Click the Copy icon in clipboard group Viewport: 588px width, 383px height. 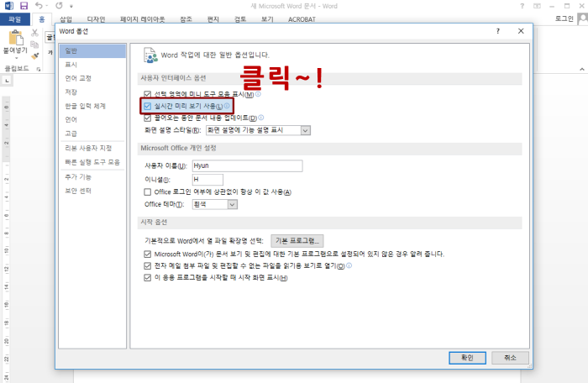click(34, 45)
